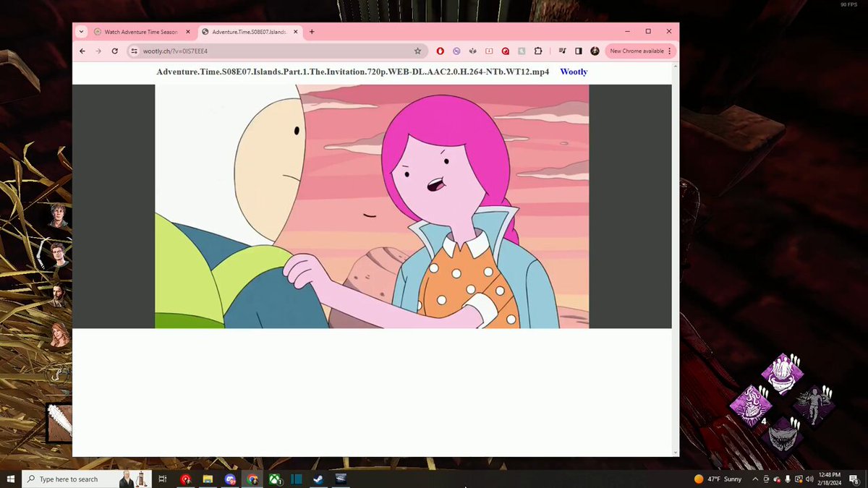
Task: Open the site information icon in address bar
Action: [134, 51]
